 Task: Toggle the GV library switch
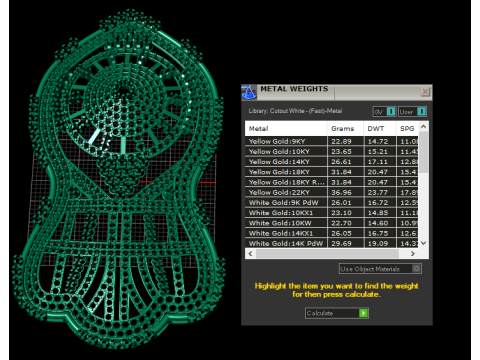pyautogui.click(x=384, y=112)
